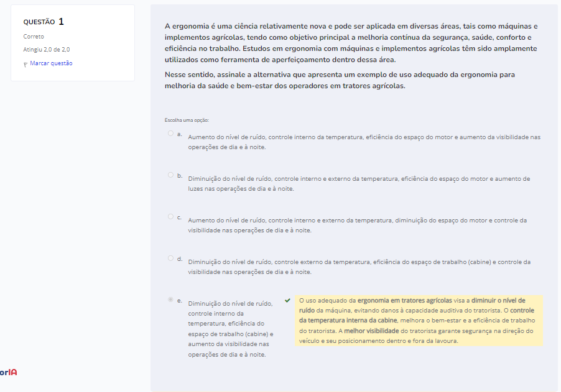
Task: Click option e answer text in the narrow column
Action: (230, 329)
